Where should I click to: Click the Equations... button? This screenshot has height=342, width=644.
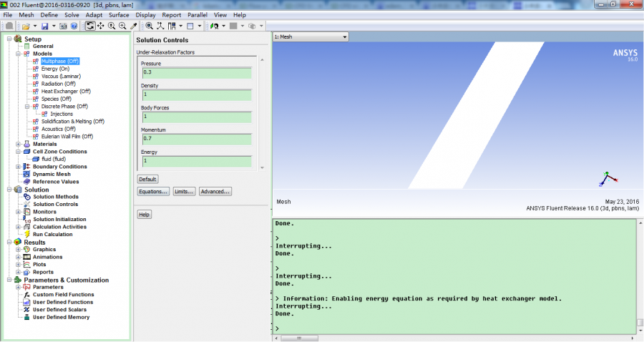(x=153, y=192)
